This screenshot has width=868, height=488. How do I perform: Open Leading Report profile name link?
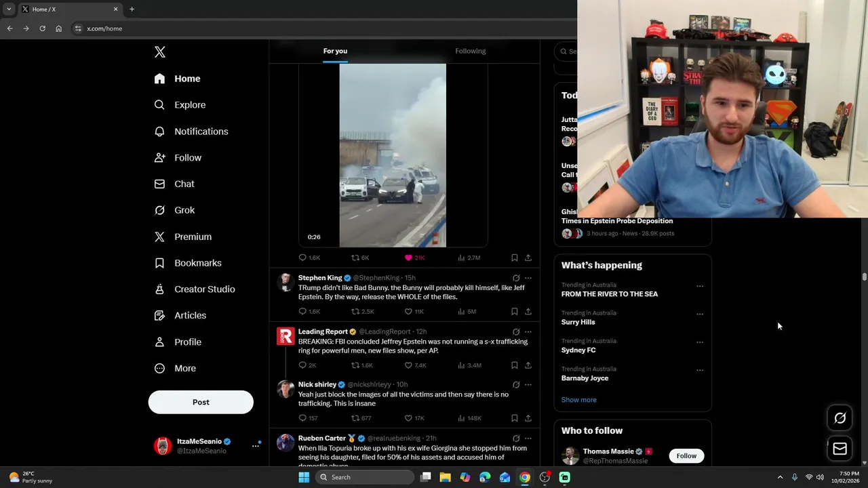coord(323,332)
